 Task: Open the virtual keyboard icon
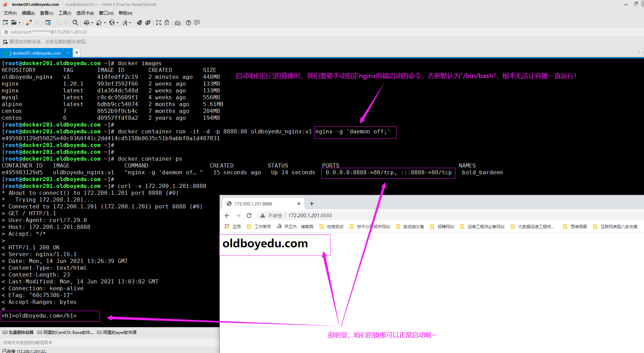pos(177,23)
